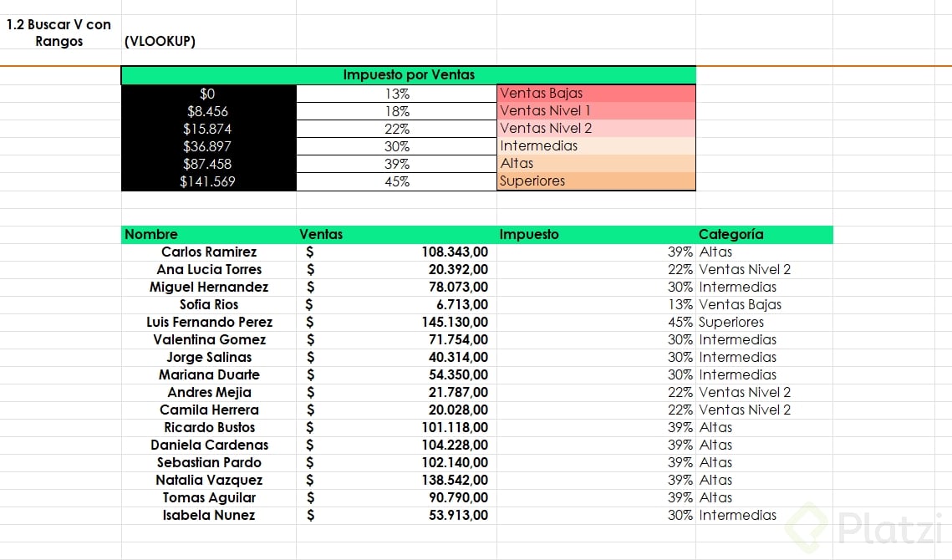
Task: Click the orange "Superiores" cell in tax table
Action: (x=595, y=181)
